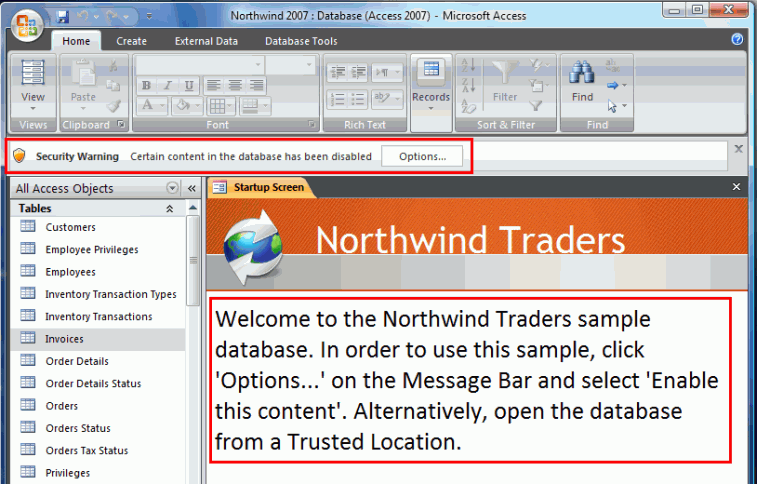Open the Font group dialog launcher

(312, 124)
